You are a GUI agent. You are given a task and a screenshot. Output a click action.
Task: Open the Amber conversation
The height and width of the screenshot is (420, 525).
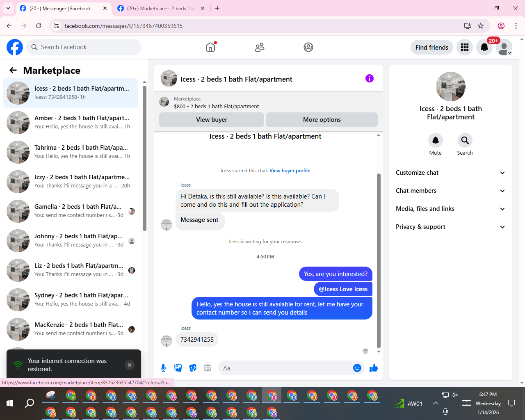[71, 123]
